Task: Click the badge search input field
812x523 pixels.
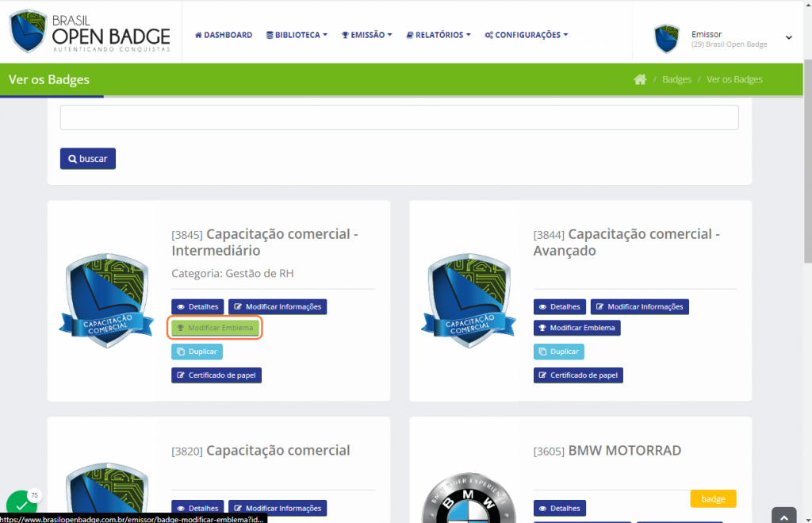Action: pyautogui.click(x=399, y=117)
